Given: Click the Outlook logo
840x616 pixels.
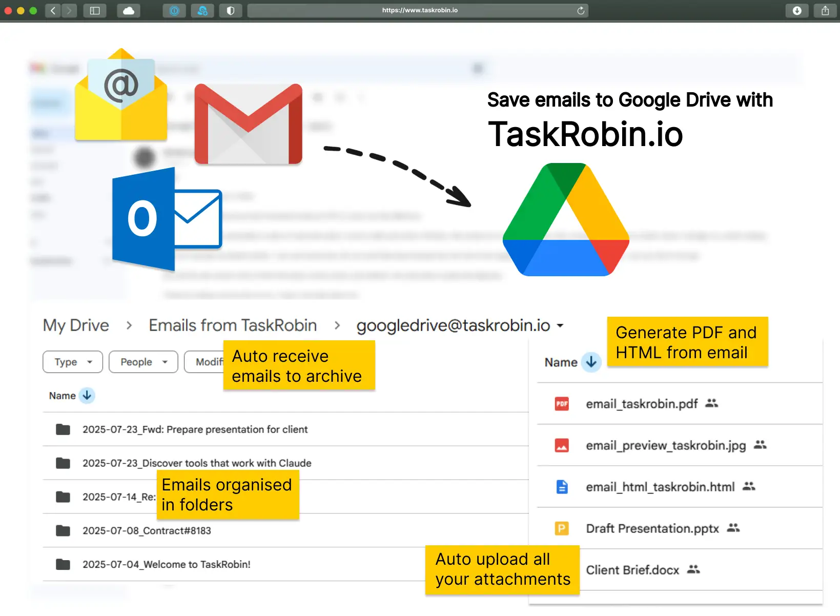Looking at the screenshot, I should coord(167,219).
